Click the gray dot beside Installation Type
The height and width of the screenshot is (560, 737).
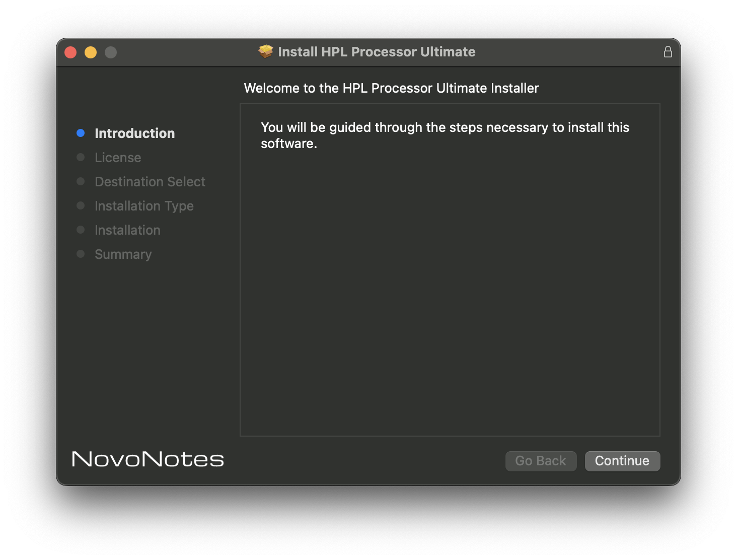pos(81,205)
